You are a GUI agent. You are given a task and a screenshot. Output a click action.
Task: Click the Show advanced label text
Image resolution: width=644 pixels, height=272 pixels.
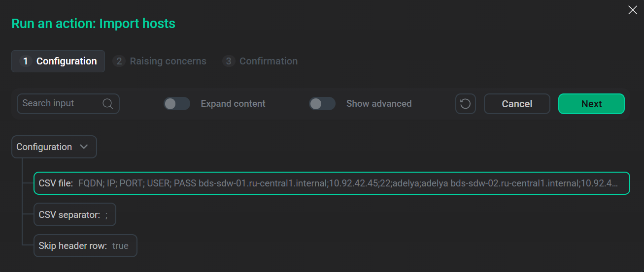[x=379, y=104]
